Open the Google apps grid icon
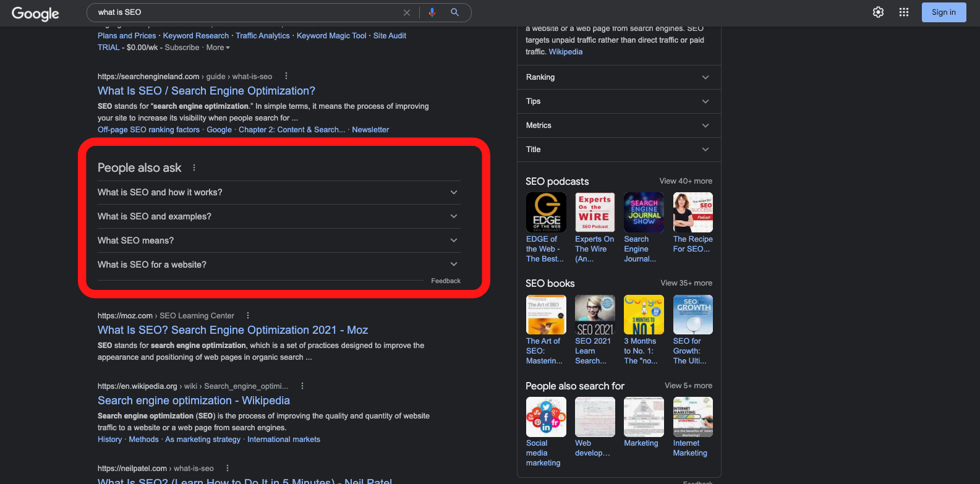Screen dimensions: 980x484 tap(904, 12)
